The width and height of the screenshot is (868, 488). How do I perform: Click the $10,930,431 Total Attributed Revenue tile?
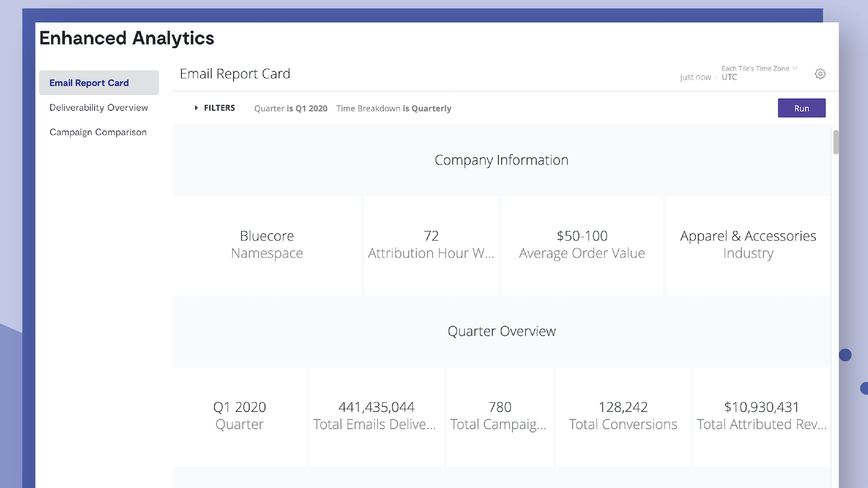pos(762,416)
